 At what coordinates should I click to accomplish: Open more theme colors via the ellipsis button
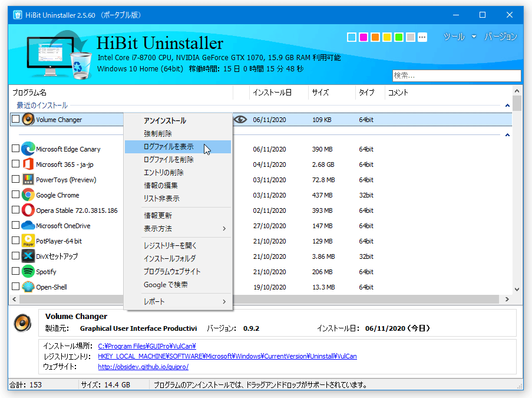[x=422, y=37]
